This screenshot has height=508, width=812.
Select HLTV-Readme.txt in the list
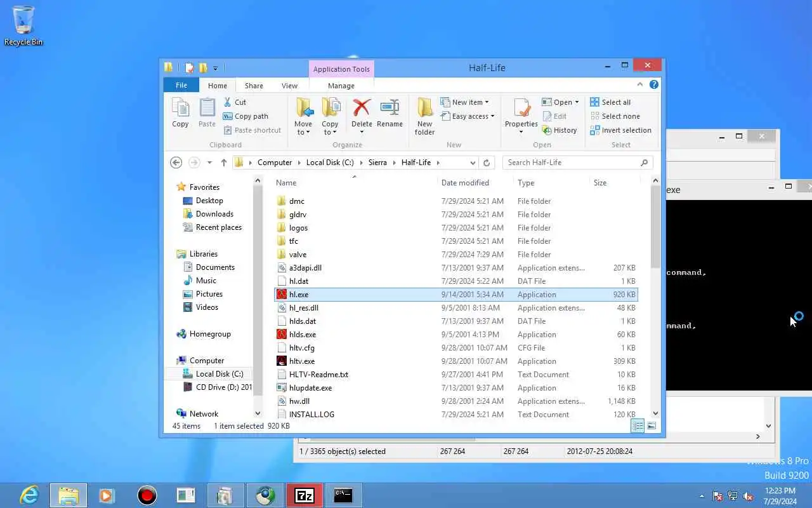coord(318,375)
